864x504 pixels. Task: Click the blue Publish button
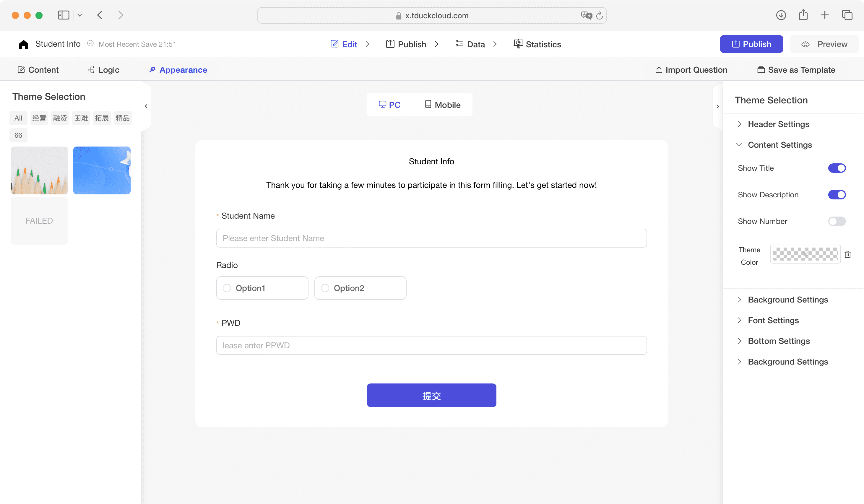point(751,44)
